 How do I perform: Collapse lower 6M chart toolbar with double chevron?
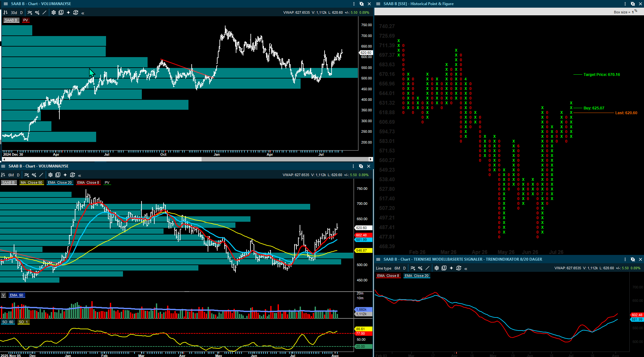tap(80, 175)
